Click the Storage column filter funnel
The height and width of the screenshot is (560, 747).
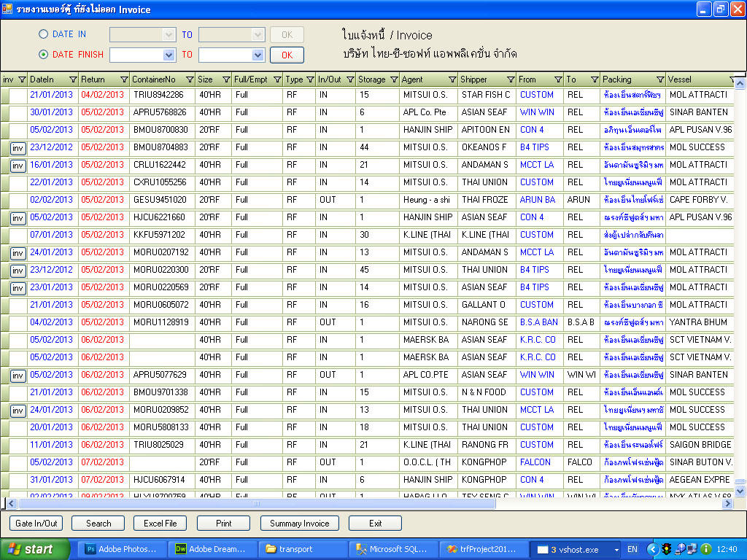pos(393,79)
